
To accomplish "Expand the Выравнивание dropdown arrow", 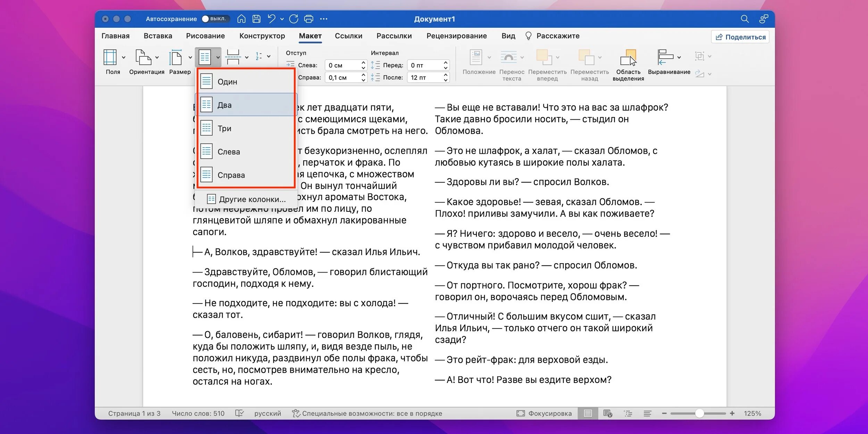I will pos(679,57).
